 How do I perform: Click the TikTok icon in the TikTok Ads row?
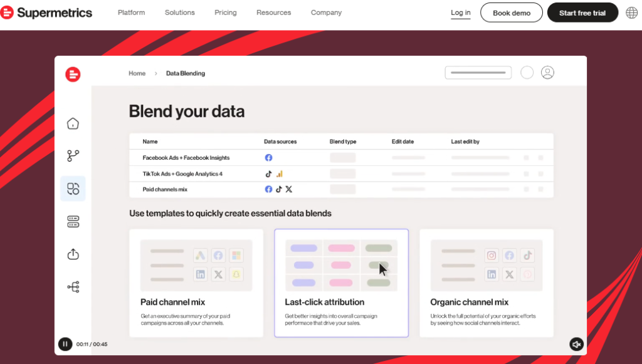point(268,174)
